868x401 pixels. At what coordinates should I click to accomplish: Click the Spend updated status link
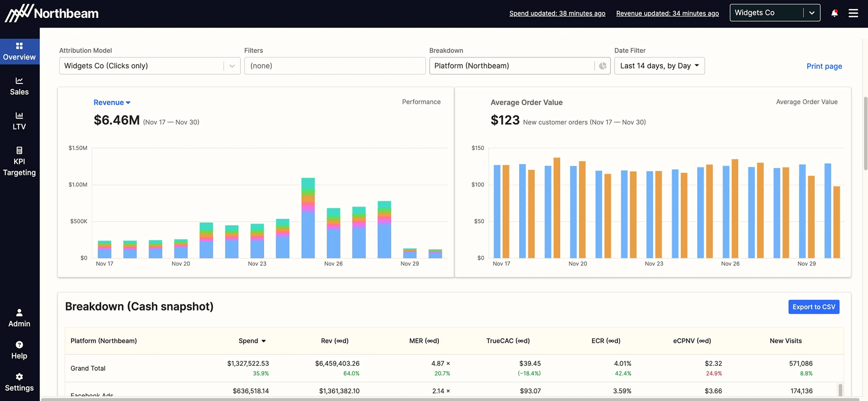point(557,14)
